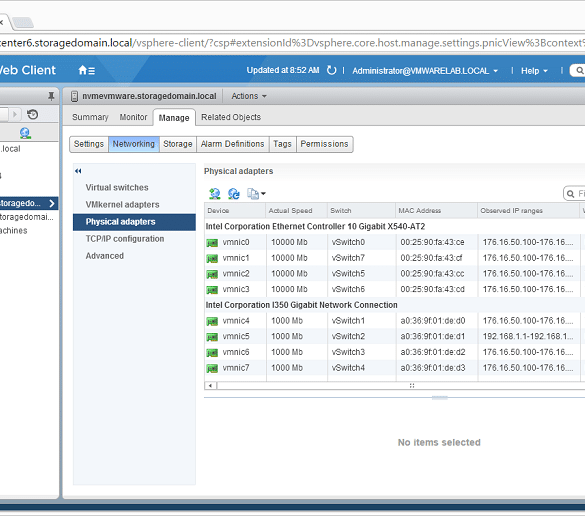The width and height of the screenshot is (585, 516).
Task: Click the host icon beside nvmevmware.storagedomain.local
Action: tap(75, 96)
